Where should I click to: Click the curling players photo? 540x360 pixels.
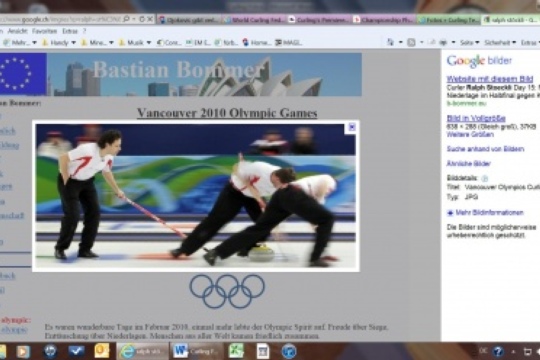click(x=196, y=196)
